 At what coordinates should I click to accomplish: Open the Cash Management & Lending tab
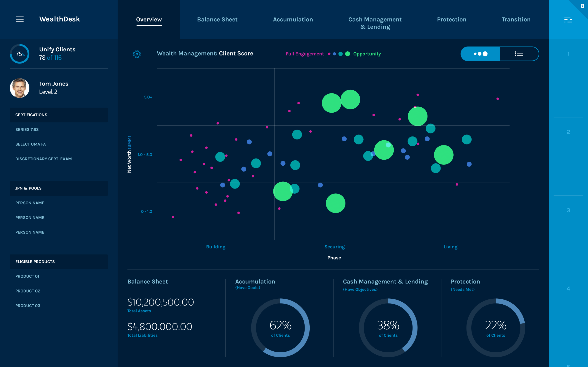pyautogui.click(x=375, y=23)
